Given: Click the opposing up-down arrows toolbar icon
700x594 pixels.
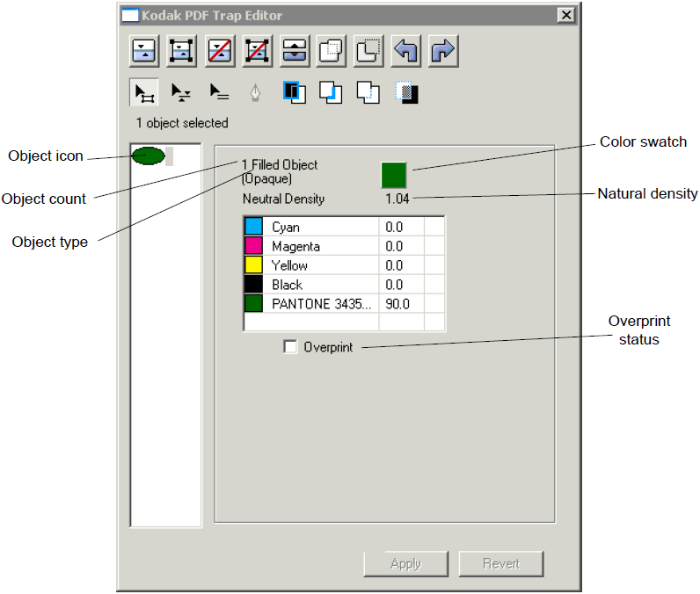Looking at the screenshot, I should [294, 51].
